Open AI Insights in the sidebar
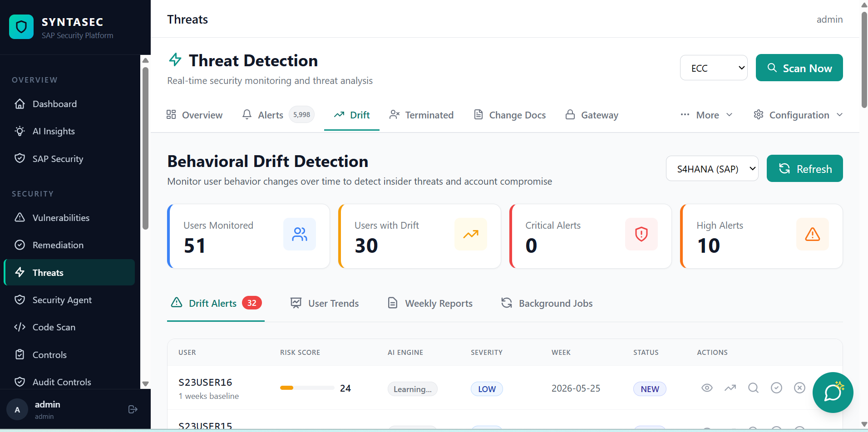Screen dimensions: 868x432 point(69,131)
